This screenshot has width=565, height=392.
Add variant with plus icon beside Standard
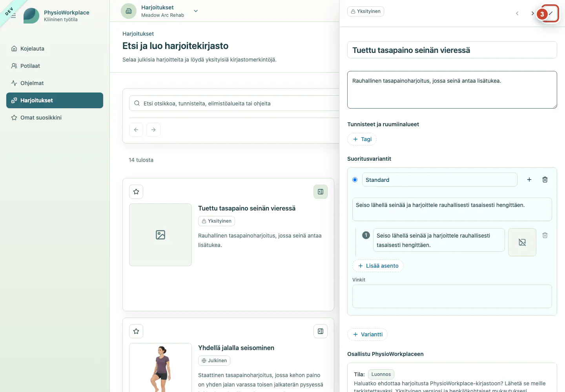(x=529, y=180)
